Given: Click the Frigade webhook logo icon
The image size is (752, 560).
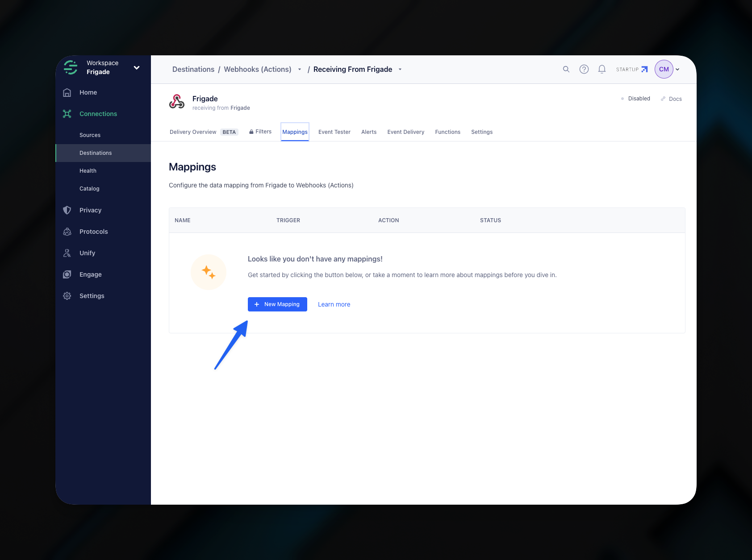Looking at the screenshot, I should point(177,102).
